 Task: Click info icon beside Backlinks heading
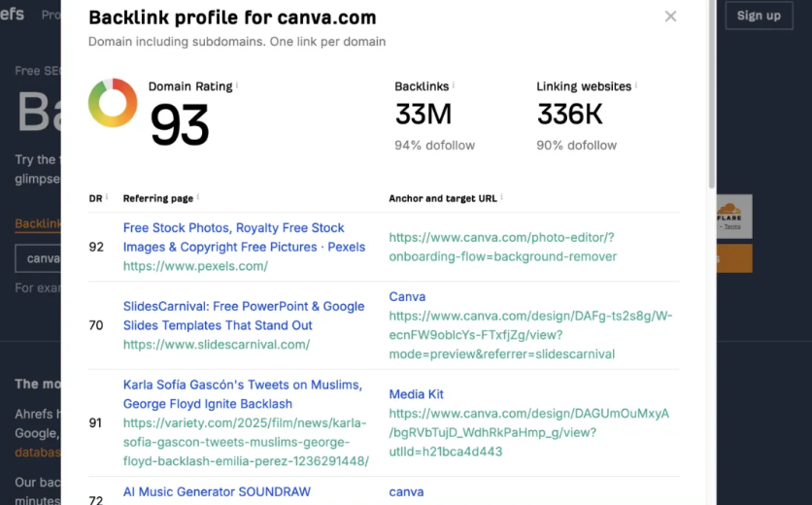[x=453, y=85]
